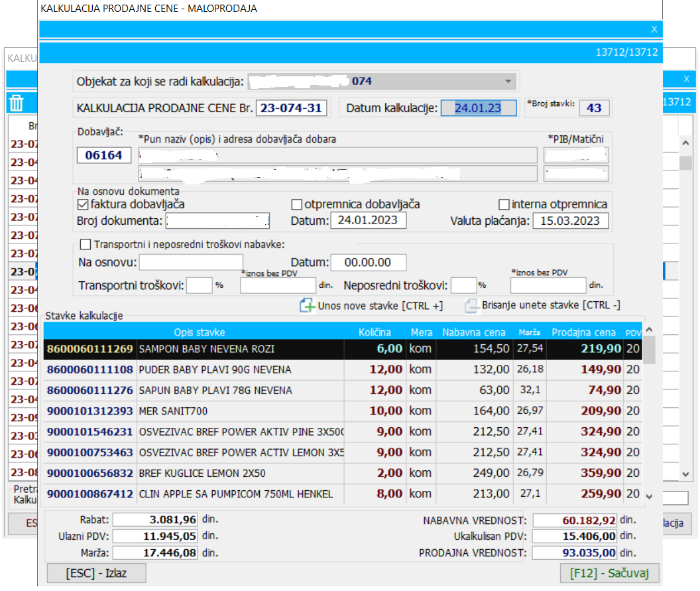Image resolution: width=700 pixels, height=591 pixels.
Task: Click the Datum kalkulacije field 24.01.23
Action: coord(479,108)
